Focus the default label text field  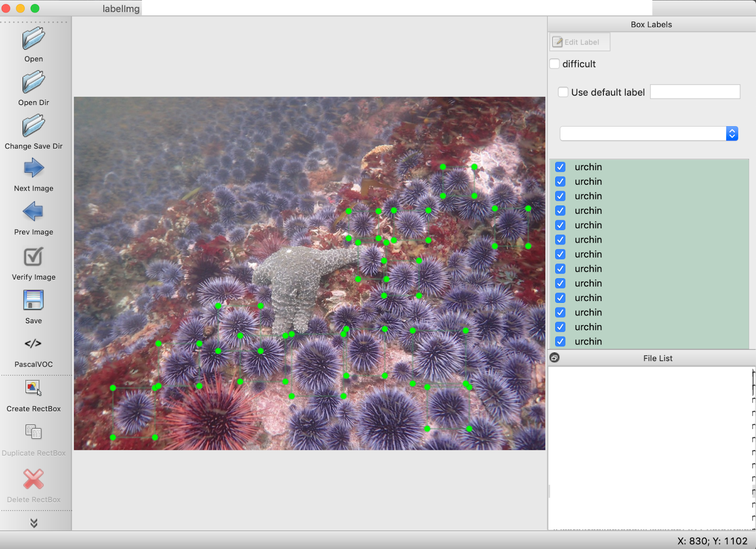[695, 92]
